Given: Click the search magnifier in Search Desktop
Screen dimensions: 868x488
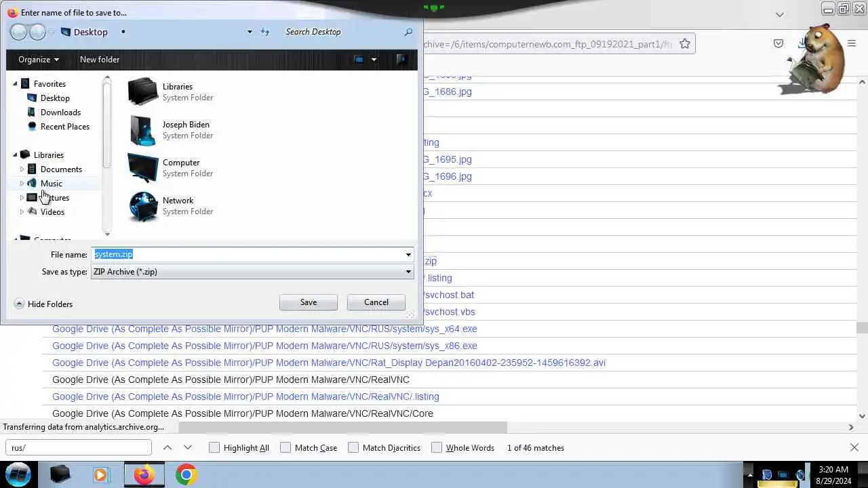Looking at the screenshot, I should [x=408, y=32].
